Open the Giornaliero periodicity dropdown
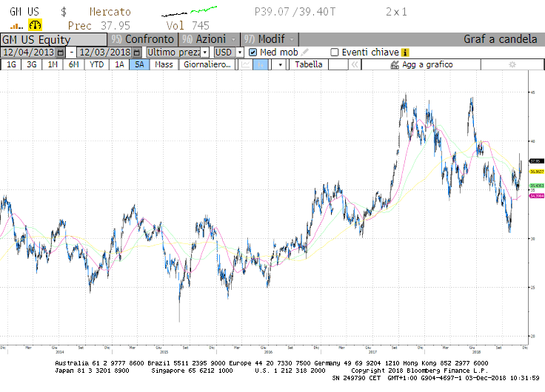 click(207, 64)
